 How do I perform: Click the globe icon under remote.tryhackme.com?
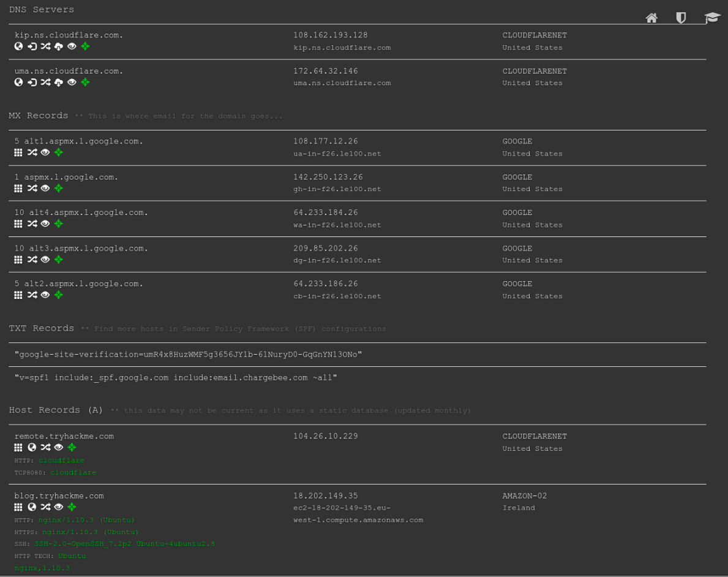click(32, 447)
